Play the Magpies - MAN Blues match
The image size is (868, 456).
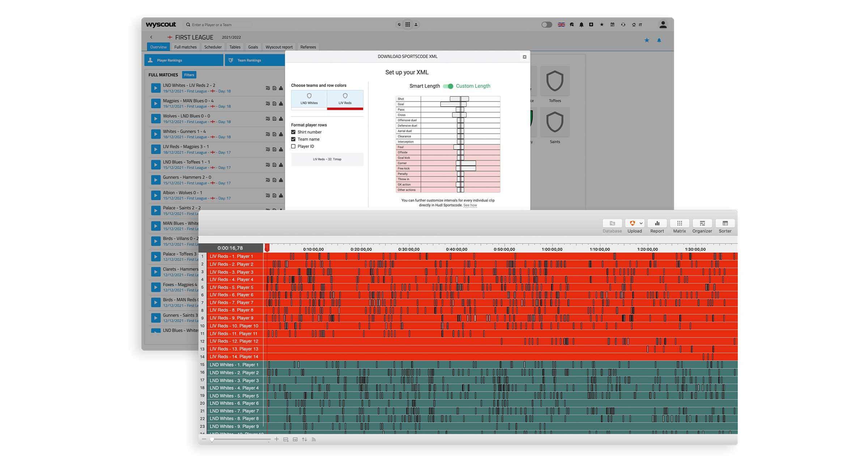156,103
